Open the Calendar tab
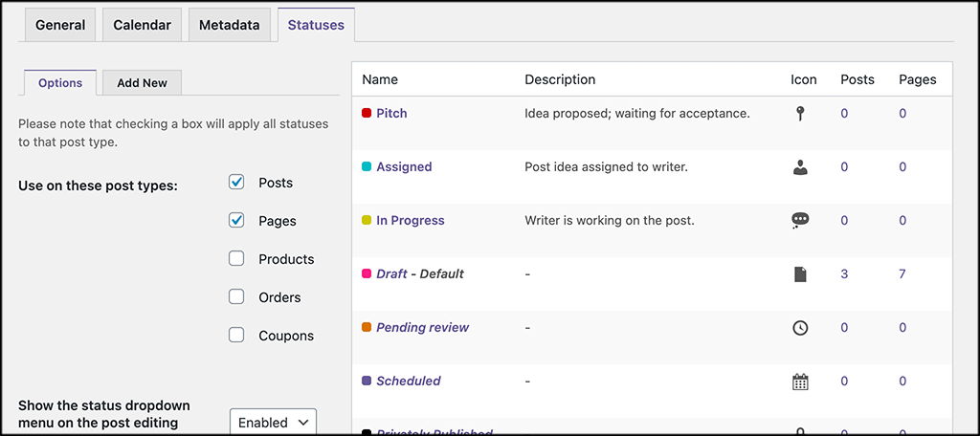 tap(142, 25)
